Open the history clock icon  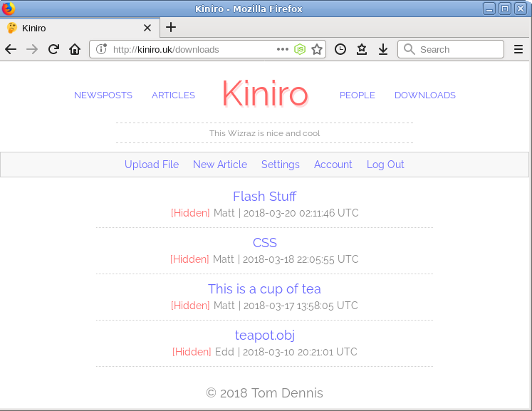pyautogui.click(x=340, y=49)
